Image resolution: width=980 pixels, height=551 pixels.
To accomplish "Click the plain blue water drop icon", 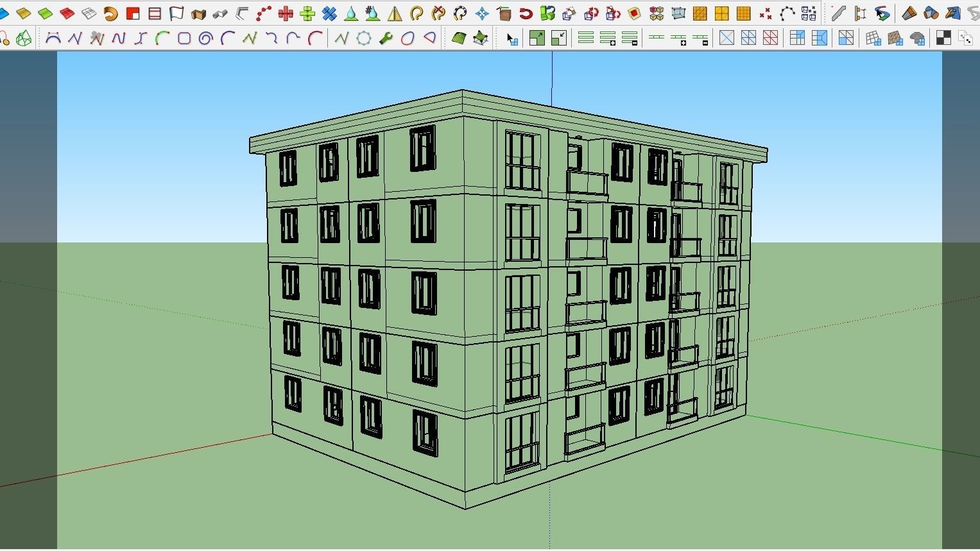I will tap(351, 13).
